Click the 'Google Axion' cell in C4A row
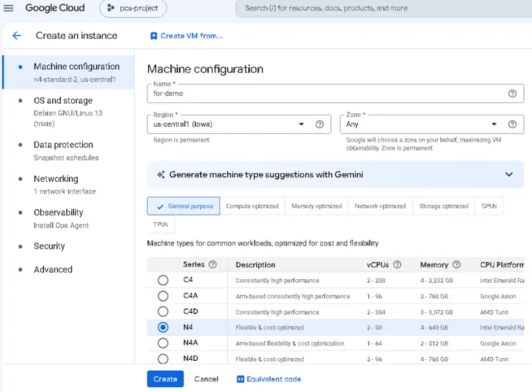This screenshot has height=392, width=532. pyautogui.click(x=498, y=296)
